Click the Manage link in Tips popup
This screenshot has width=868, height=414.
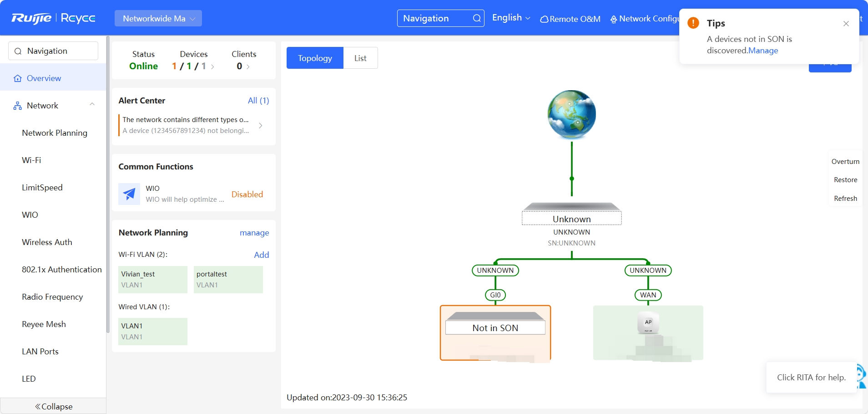763,51
